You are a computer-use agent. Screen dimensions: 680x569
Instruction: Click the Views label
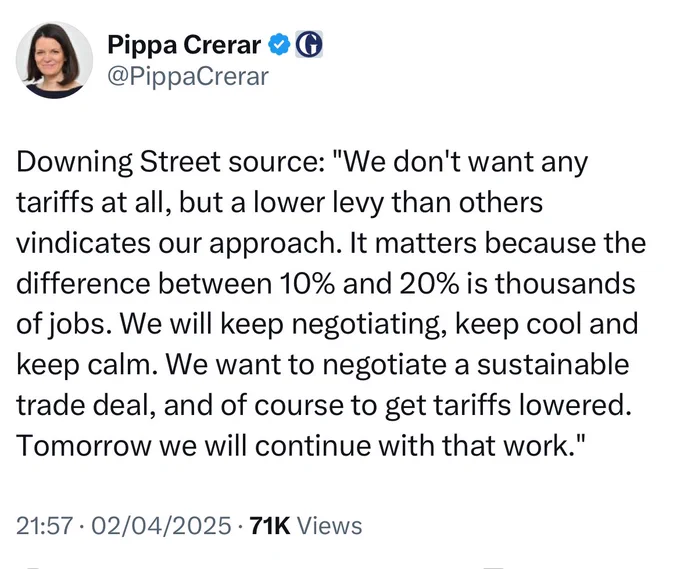point(329,526)
